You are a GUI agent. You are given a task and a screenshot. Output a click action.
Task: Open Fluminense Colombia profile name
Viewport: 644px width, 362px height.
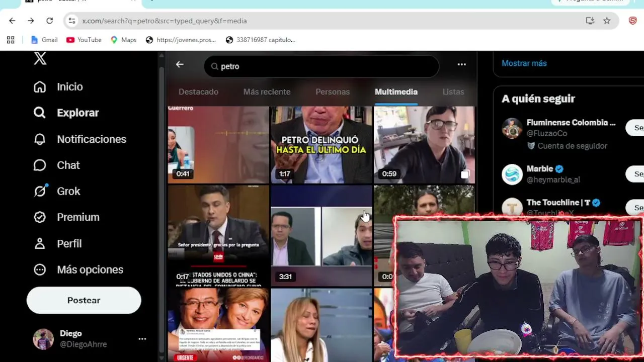click(x=571, y=122)
